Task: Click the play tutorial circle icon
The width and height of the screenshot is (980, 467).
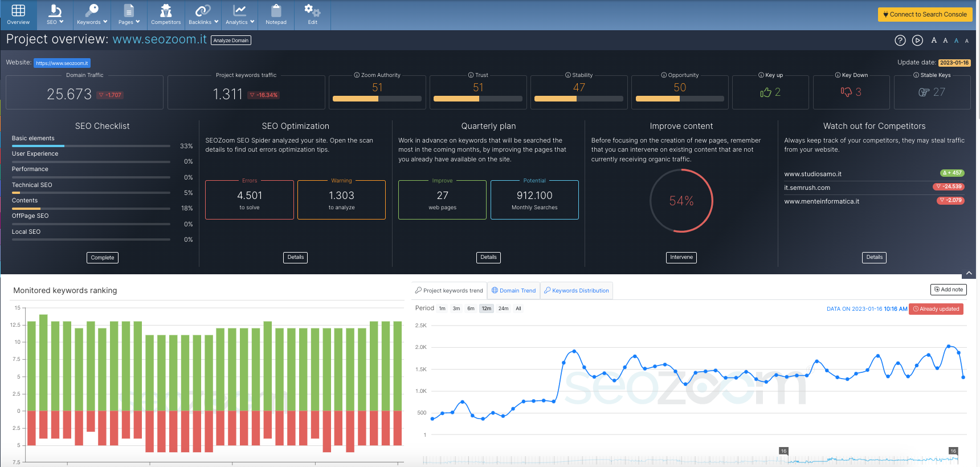Action: tap(917, 40)
